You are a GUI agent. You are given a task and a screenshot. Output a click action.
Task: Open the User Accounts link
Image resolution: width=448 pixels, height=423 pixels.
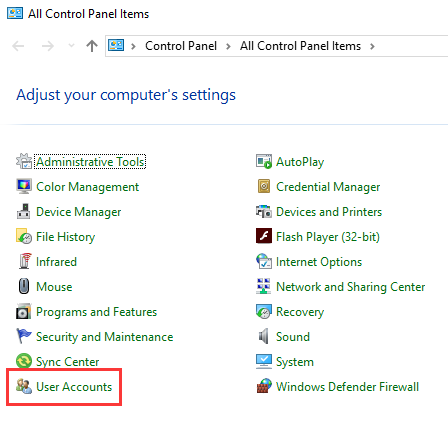[x=74, y=387]
